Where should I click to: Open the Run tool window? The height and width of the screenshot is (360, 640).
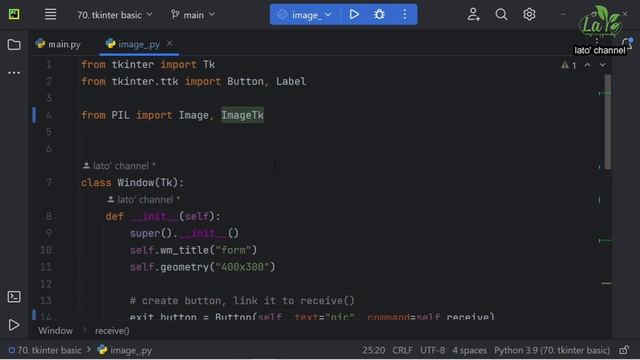tap(14, 325)
